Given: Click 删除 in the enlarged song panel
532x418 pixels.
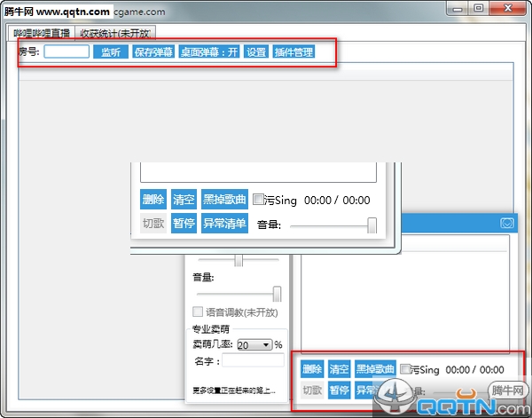Looking at the screenshot, I should pos(153,200).
